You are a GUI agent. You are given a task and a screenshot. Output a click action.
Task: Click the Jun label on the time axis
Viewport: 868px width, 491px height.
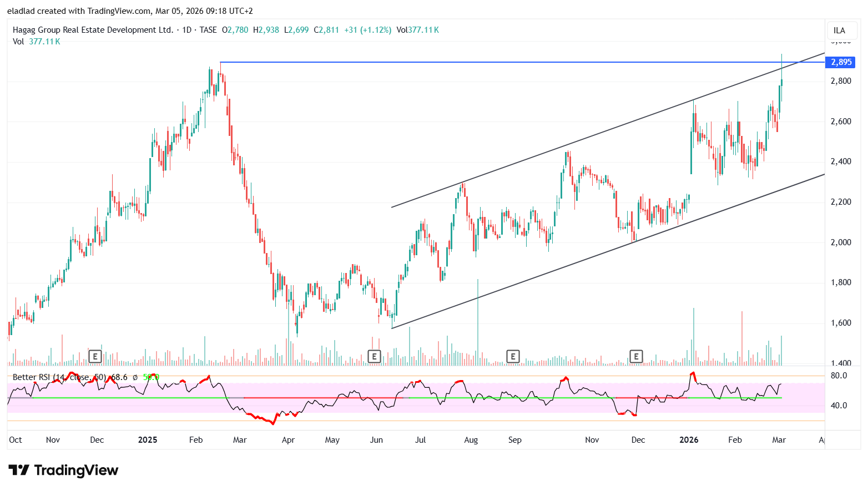click(376, 440)
